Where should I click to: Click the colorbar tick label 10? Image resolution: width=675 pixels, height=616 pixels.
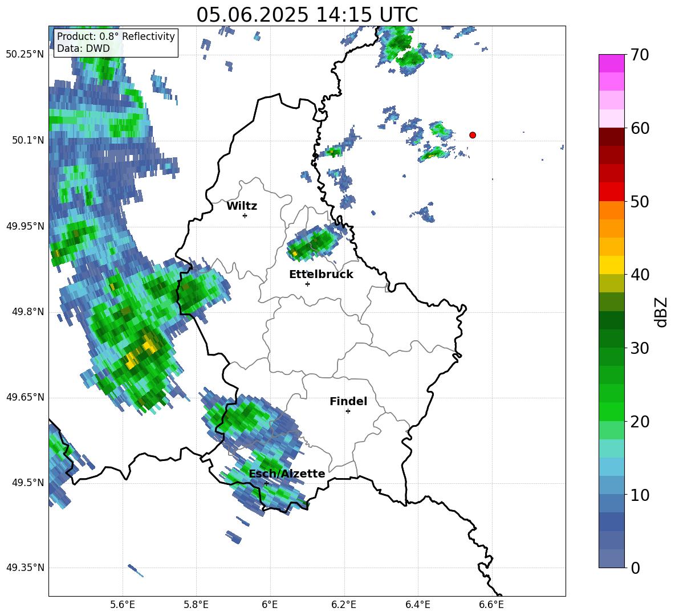coord(640,495)
